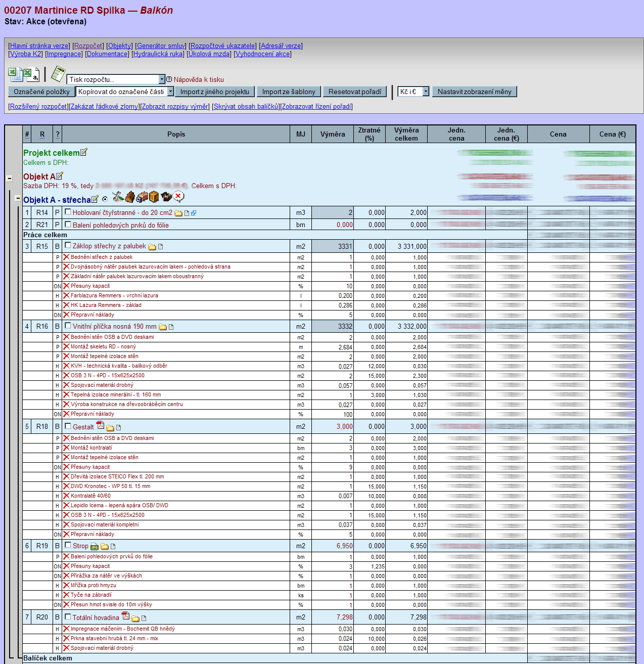Click the Import z jiného projektu button
The width and height of the screenshot is (644, 664).
coord(215,92)
